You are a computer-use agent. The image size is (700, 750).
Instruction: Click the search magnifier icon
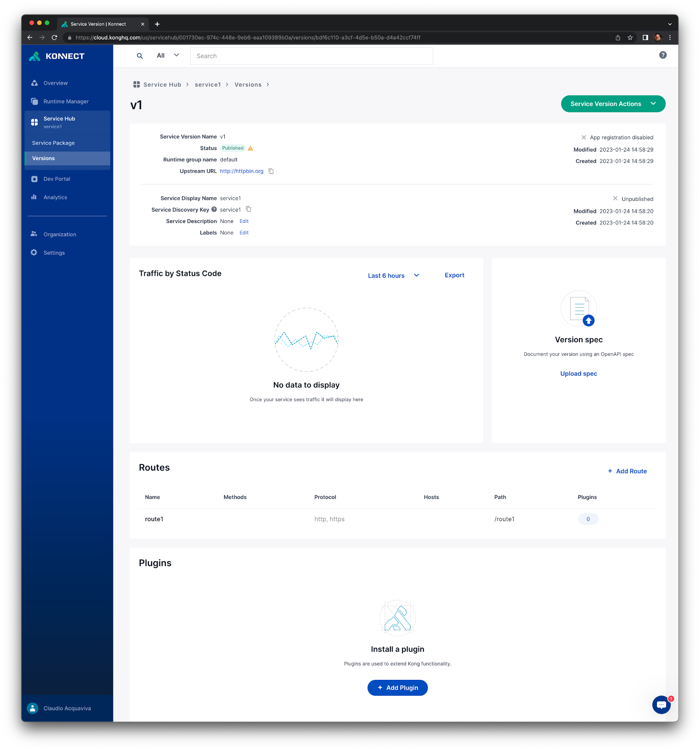tap(140, 56)
